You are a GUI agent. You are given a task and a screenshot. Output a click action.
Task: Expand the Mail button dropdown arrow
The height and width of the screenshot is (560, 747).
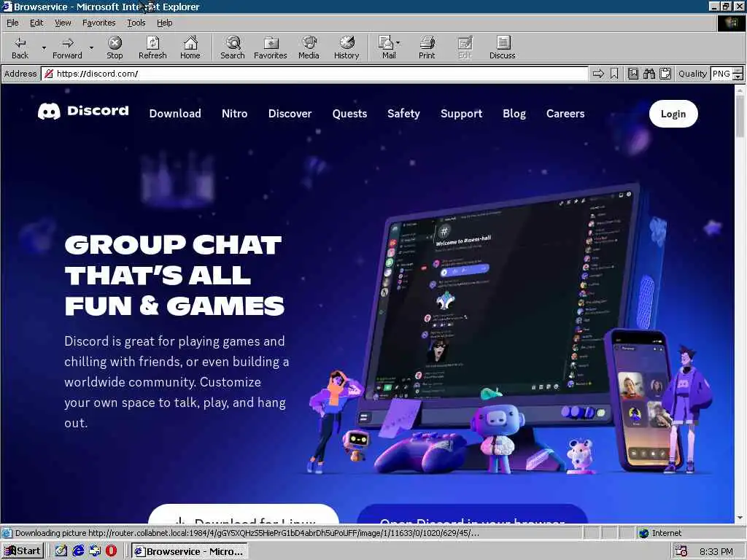point(398,43)
